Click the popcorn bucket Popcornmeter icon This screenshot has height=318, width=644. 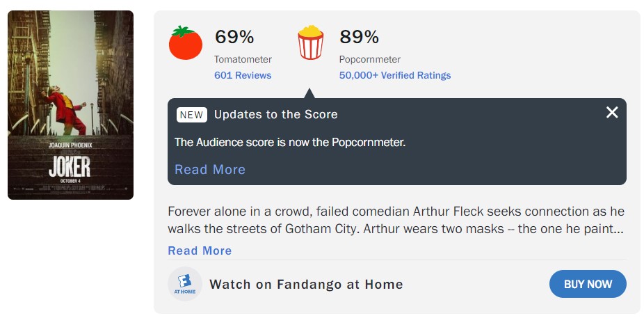(310, 42)
